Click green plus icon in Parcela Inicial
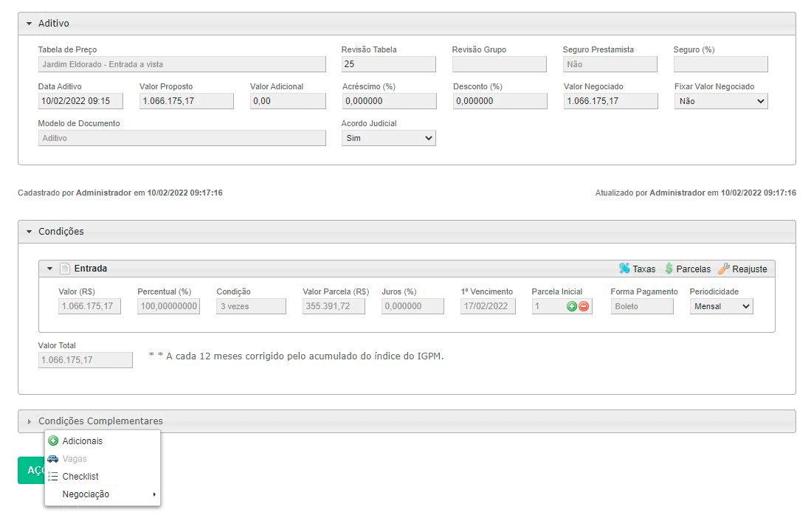Screen dimensions: 811x532 tap(571, 306)
